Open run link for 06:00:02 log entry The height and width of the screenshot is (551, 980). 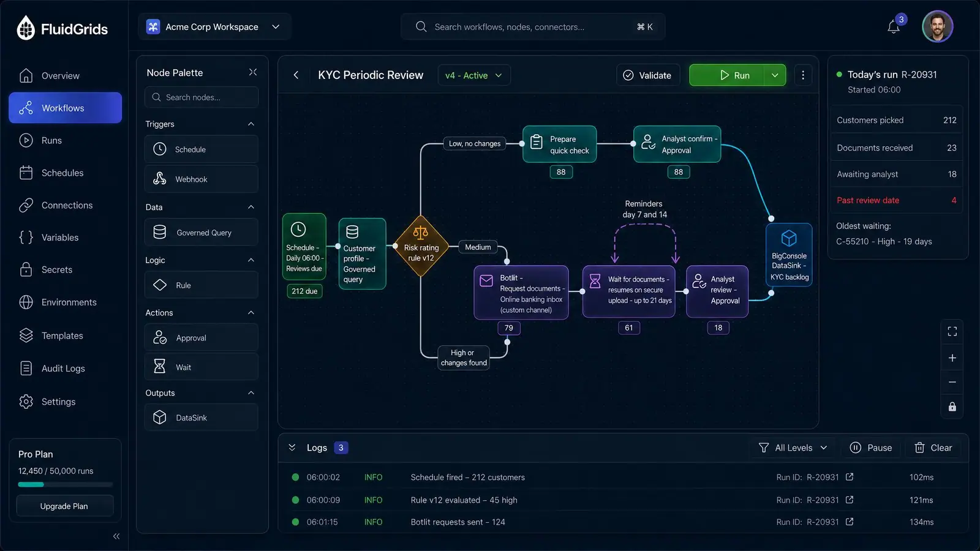[850, 477]
